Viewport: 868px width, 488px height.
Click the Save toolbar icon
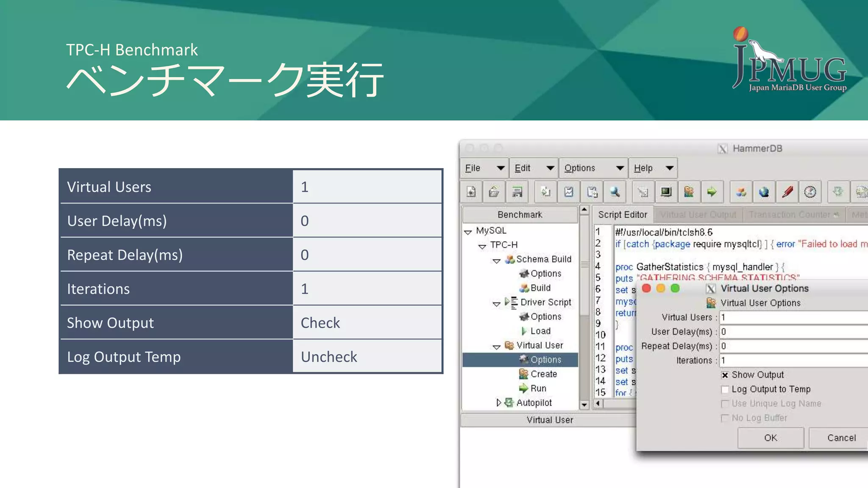click(x=517, y=192)
